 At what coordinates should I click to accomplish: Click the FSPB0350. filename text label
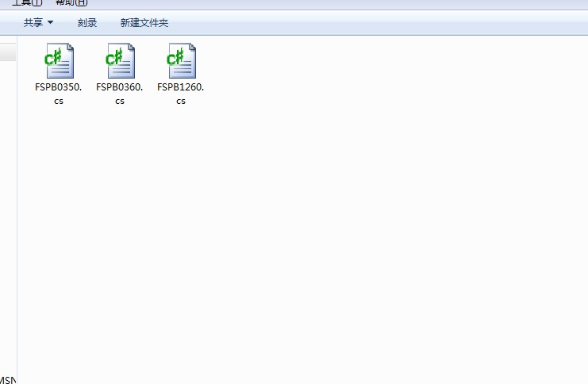click(58, 87)
